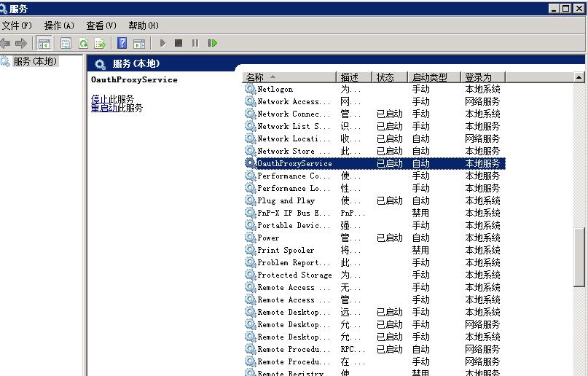Image resolution: width=588 pixels, height=376 pixels.
Task: Click the 重启动 link to restart service
Action: tap(104, 108)
